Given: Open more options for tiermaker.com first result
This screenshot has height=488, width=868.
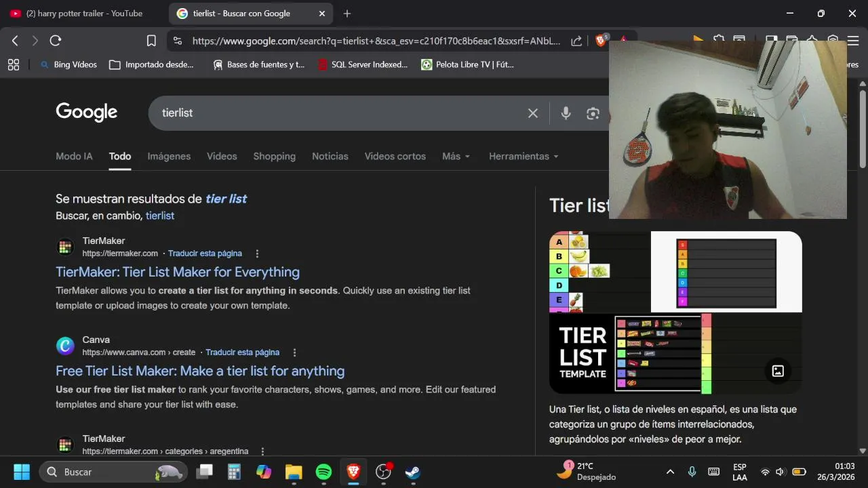Looking at the screenshot, I should [257, 253].
